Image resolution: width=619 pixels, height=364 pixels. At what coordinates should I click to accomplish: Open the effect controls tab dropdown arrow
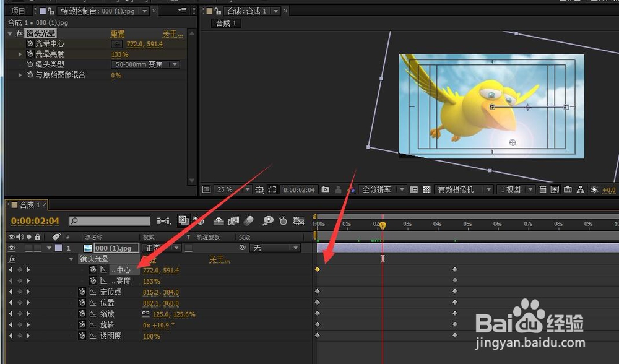(x=144, y=11)
